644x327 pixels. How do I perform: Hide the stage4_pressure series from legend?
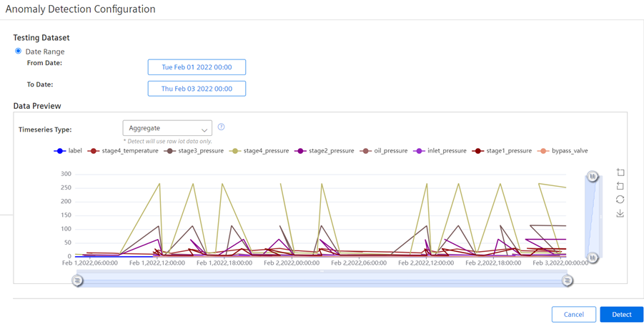(x=259, y=151)
